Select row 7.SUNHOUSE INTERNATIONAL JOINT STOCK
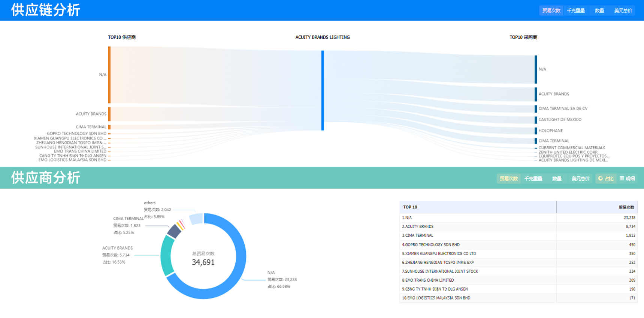Screen dimensions: 644x318 pyautogui.click(x=518, y=271)
